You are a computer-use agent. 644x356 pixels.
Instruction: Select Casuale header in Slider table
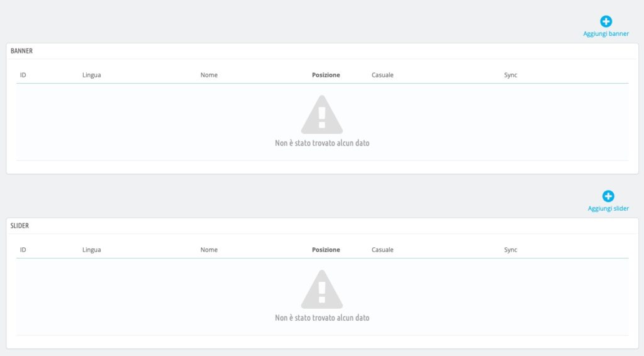[x=382, y=250]
